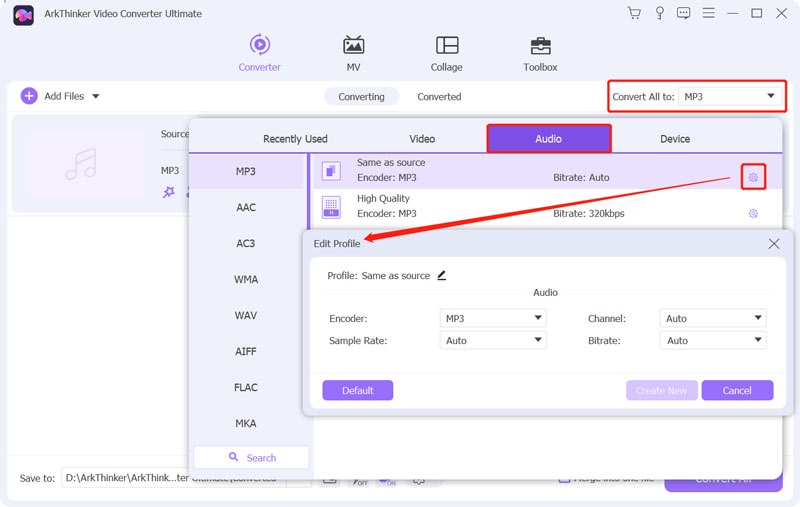The width and height of the screenshot is (800, 507).
Task: Open the Bitrate dropdown
Action: coord(713,340)
